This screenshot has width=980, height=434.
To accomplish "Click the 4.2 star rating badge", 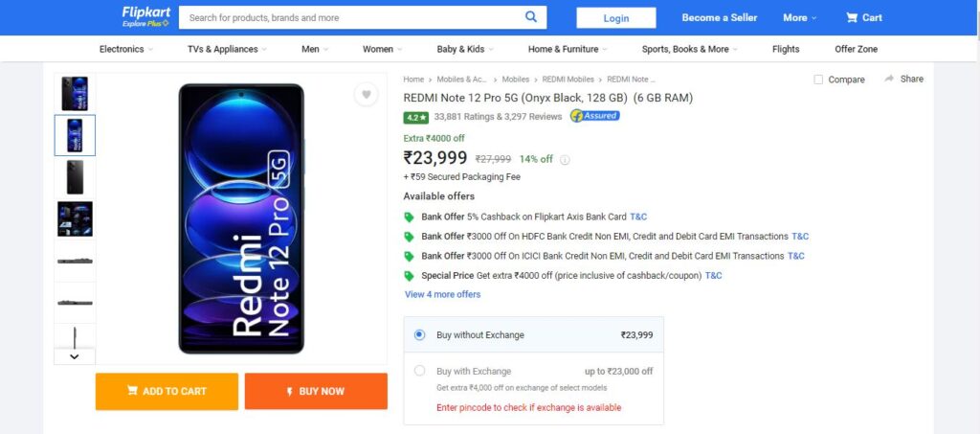I will 415,117.
